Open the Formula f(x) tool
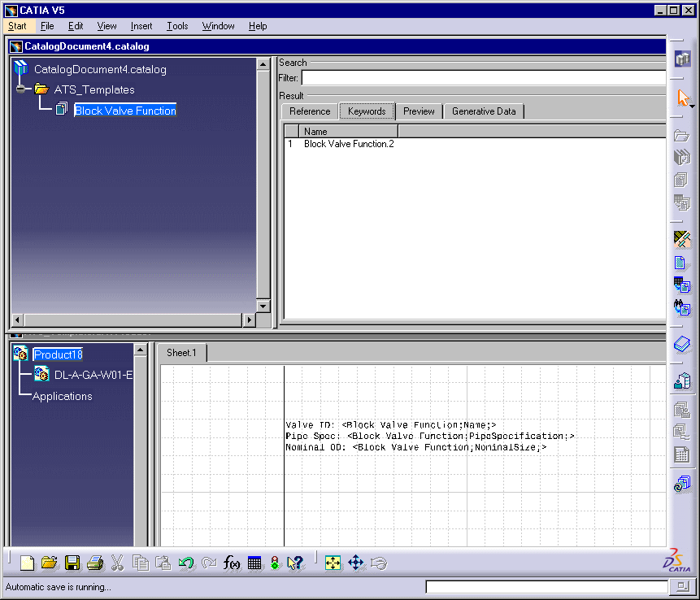Image resolution: width=700 pixels, height=600 pixels. tap(231, 563)
